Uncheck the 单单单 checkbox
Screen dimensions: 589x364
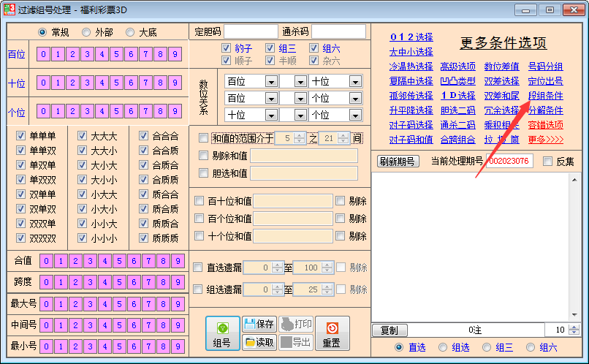(x=20, y=136)
